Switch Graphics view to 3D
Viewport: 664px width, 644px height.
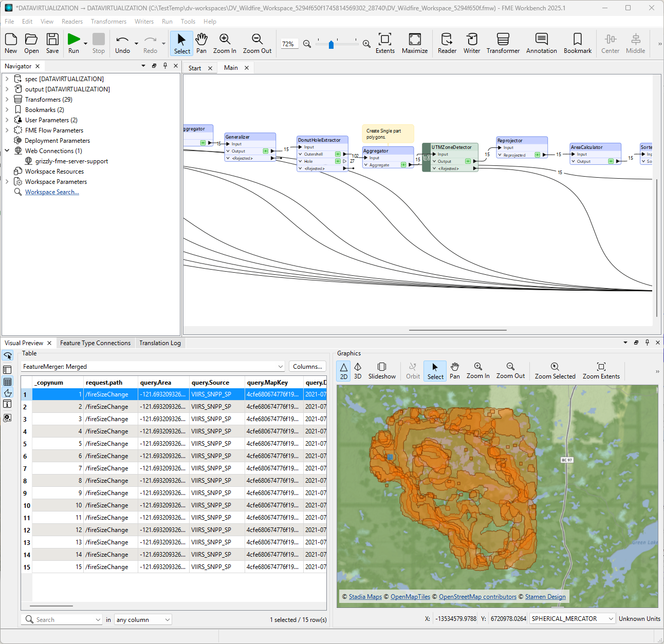pyautogui.click(x=358, y=370)
